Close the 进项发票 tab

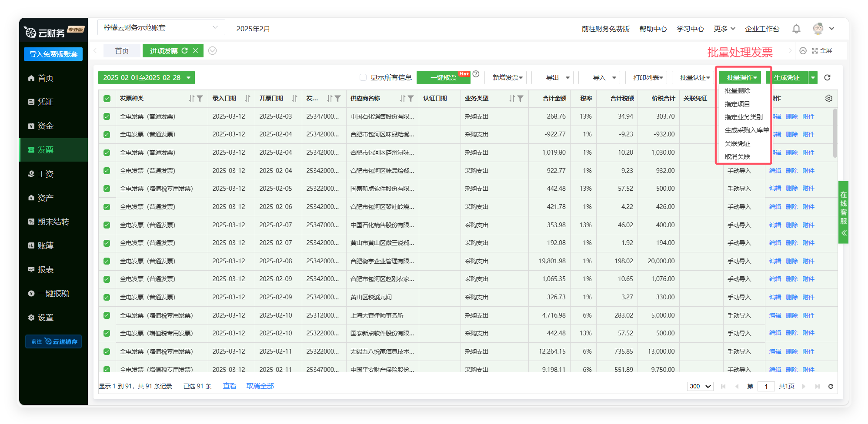tap(196, 51)
